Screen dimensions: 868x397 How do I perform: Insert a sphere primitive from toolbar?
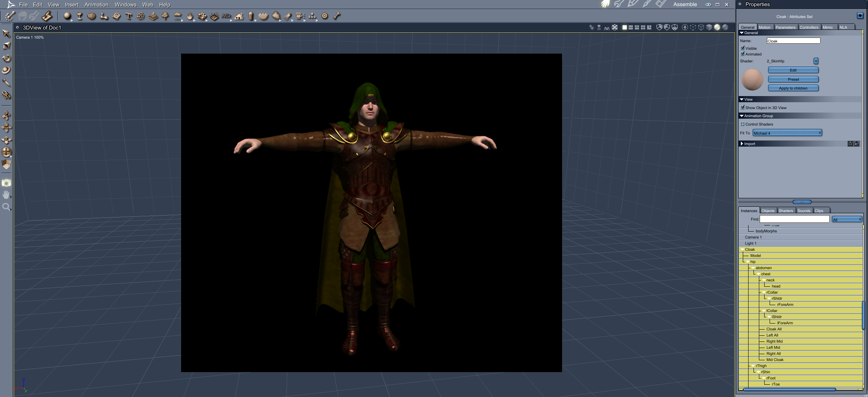pyautogui.click(x=67, y=16)
